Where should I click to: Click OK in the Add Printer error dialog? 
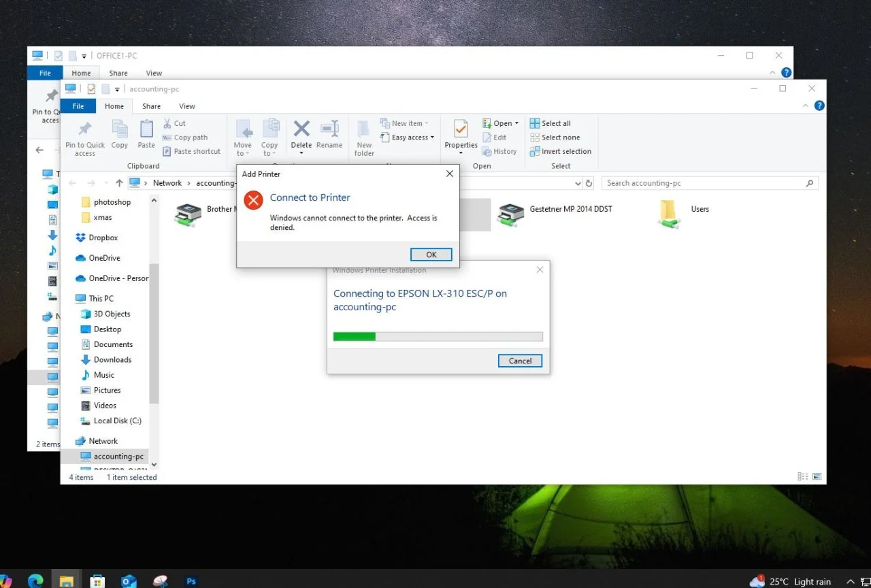(431, 255)
